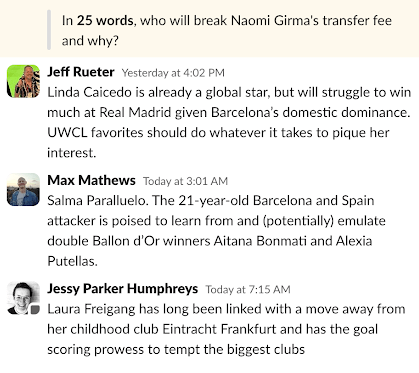Open the Today at 3:01 AM timestamp
This screenshot has height=373, width=419.
click(x=185, y=181)
